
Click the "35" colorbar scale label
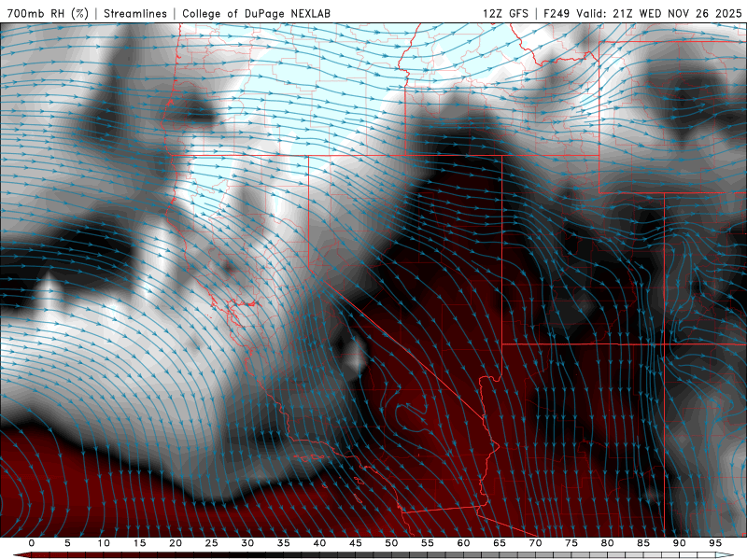(283, 543)
